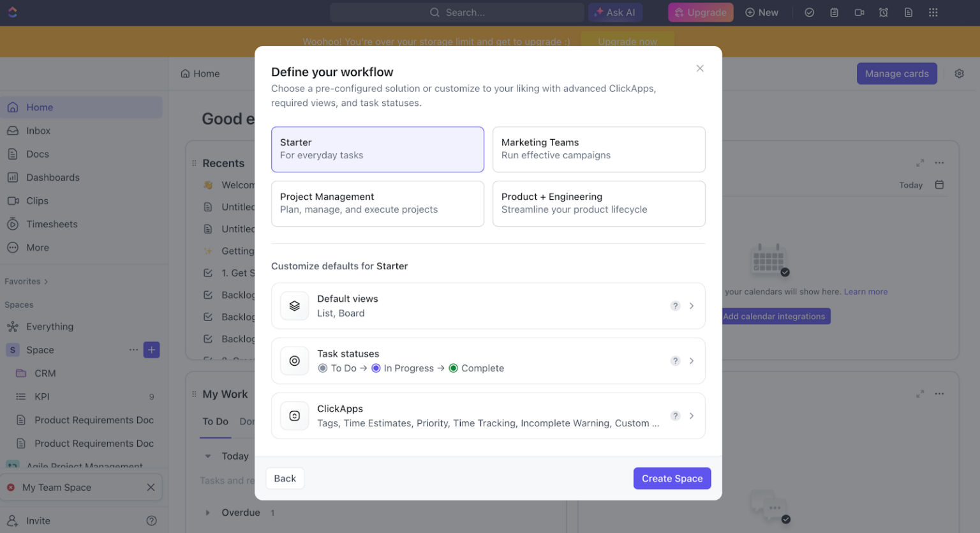Select the Starter workflow option
Image resolution: width=980 pixels, height=533 pixels.
click(377, 149)
